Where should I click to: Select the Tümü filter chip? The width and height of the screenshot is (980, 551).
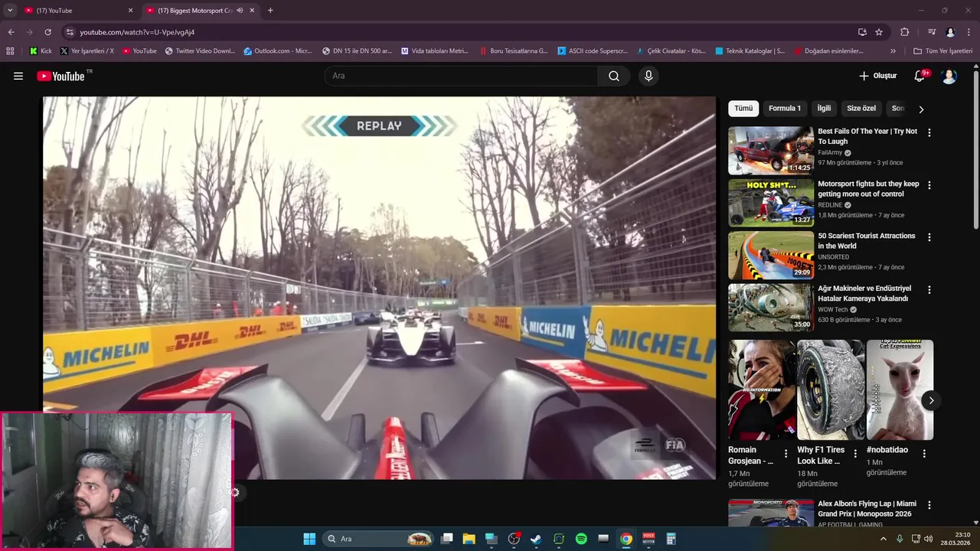point(743,109)
